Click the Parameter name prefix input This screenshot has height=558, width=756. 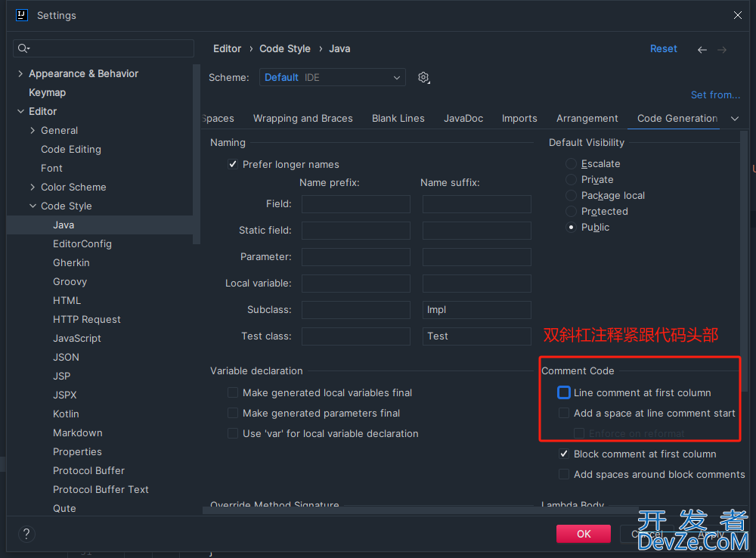click(x=356, y=257)
